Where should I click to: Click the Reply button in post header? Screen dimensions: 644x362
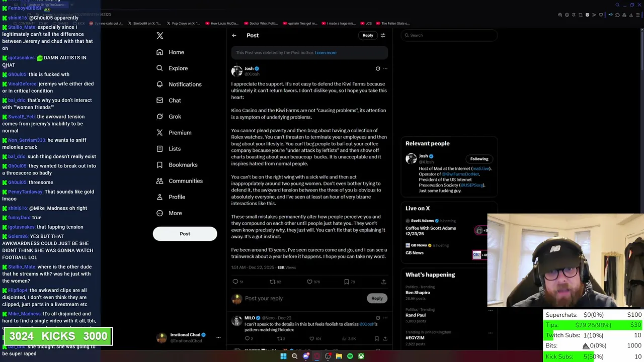[368, 35]
